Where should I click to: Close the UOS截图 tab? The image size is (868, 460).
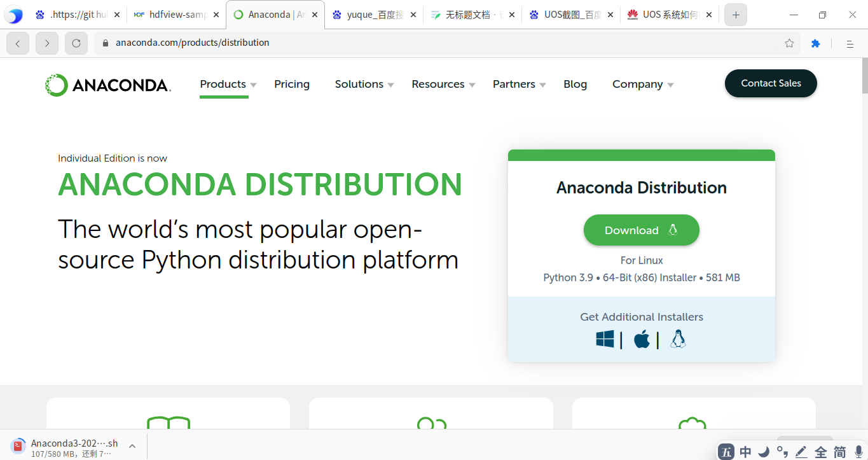click(x=611, y=15)
